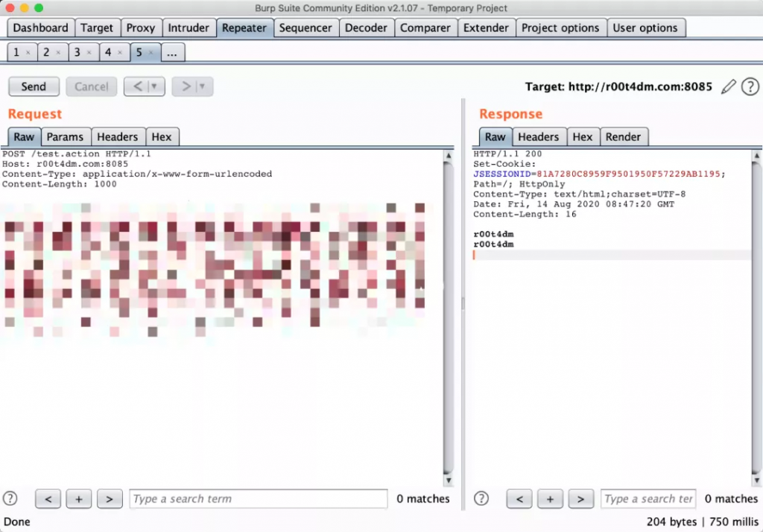Screen dimensions: 763x532
Task: Click the JSESSIONID cookie name text
Action: 502,174
